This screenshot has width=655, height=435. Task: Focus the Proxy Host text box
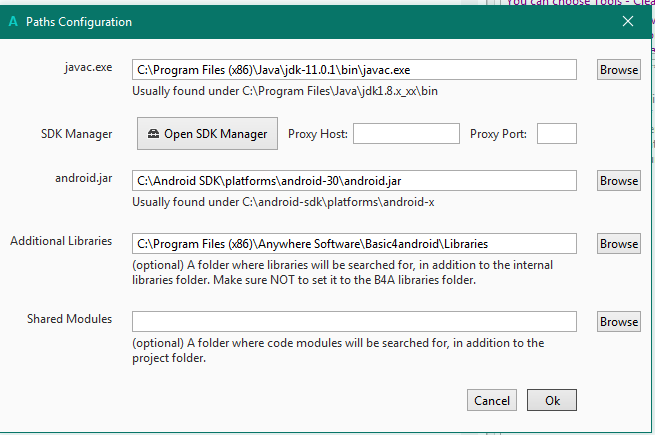[x=405, y=134]
